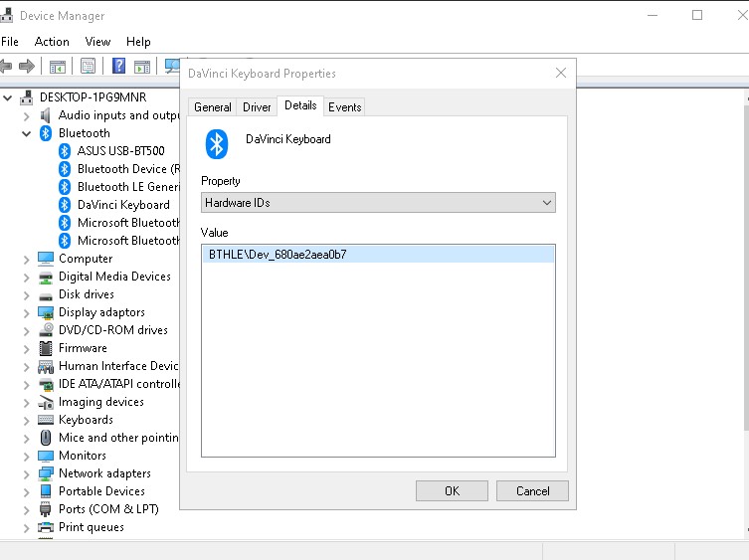Maximize the Device Manager window
The height and width of the screenshot is (560, 749).
pyautogui.click(x=697, y=15)
